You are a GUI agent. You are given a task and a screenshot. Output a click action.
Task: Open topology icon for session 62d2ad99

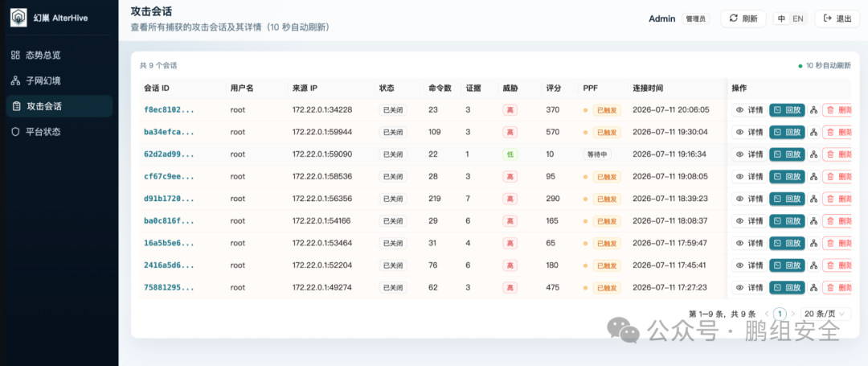click(x=813, y=154)
